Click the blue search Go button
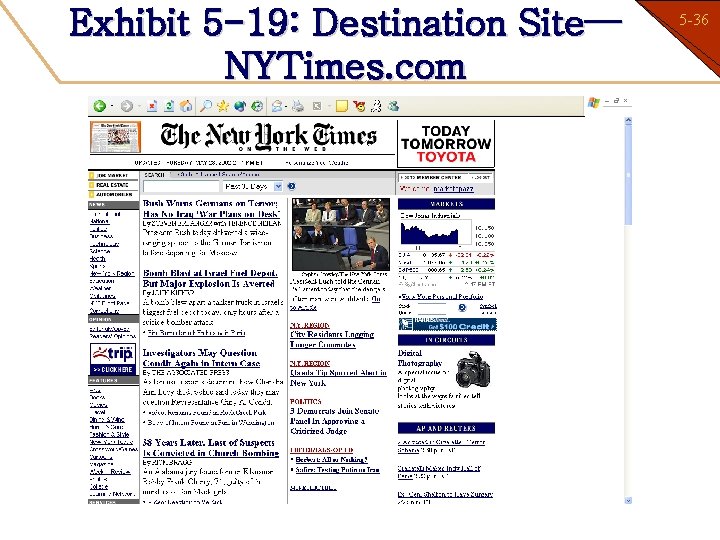This screenshot has height=540, width=720. (x=292, y=186)
